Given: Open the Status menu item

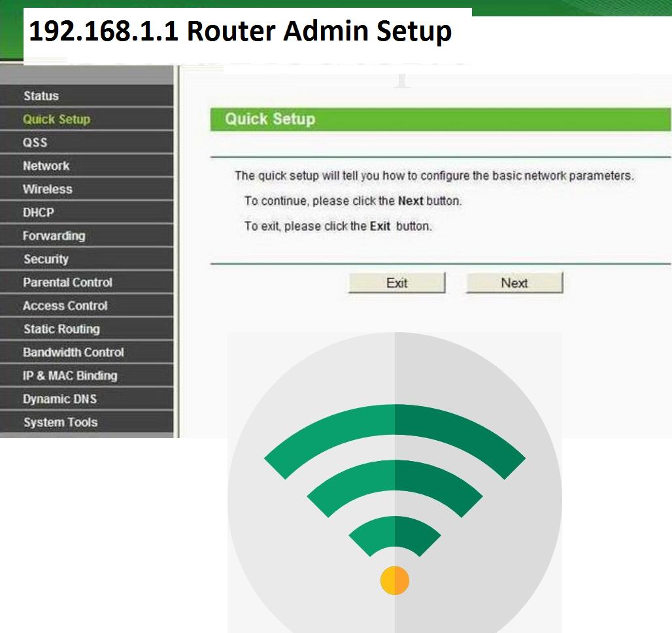Looking at the screenshot, I should 86,95.
